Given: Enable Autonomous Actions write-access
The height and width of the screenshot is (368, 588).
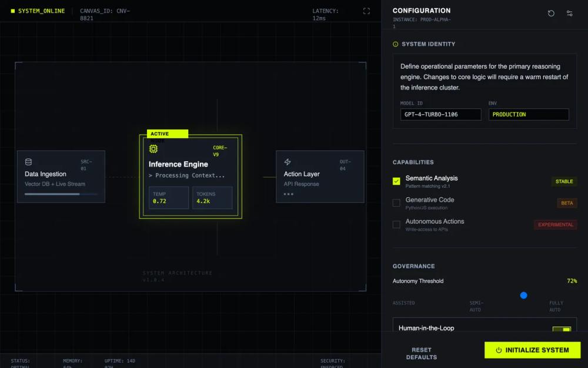Looking at the screenshot, I should tap(396, 224).
